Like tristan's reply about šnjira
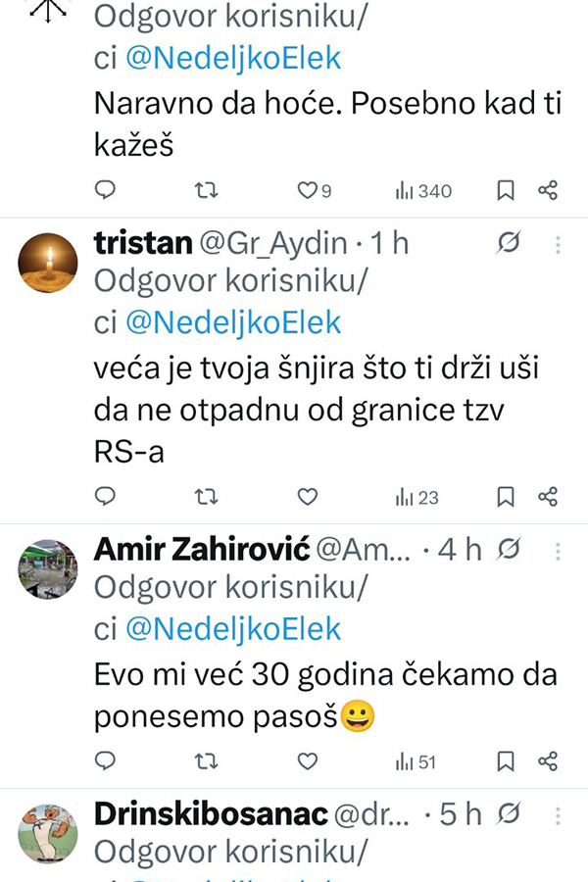Image resolution: width=588 pixels, height=882 pixels. pyautogui.click(x=308, y=497)
